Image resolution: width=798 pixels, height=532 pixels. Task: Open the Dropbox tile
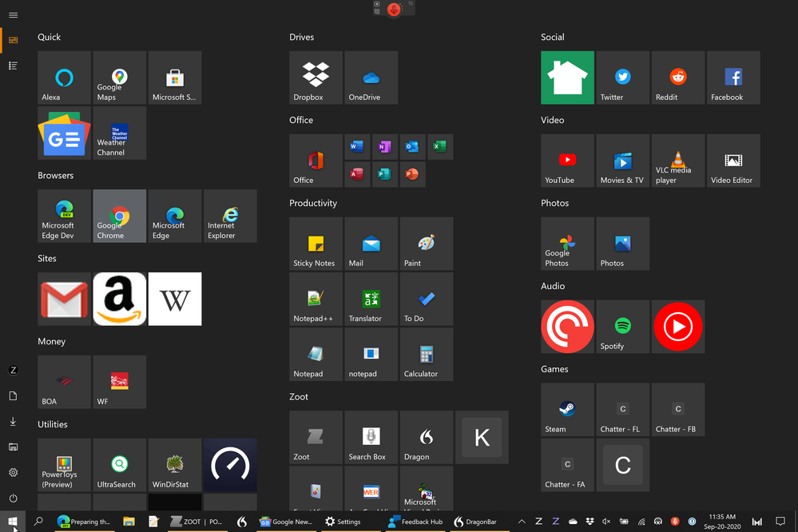coord(316,77)
